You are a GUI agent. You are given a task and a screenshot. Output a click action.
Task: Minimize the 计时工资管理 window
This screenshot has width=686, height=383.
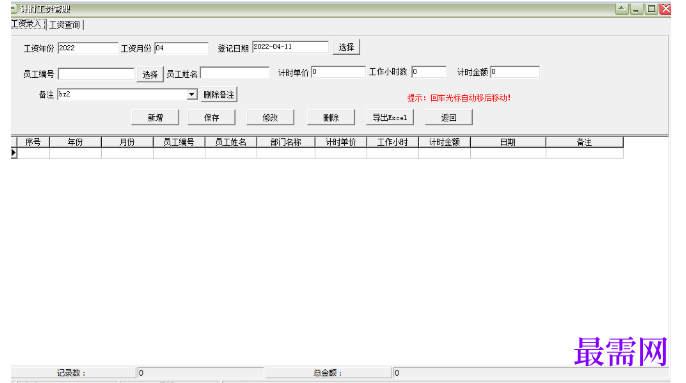point(636,9)
